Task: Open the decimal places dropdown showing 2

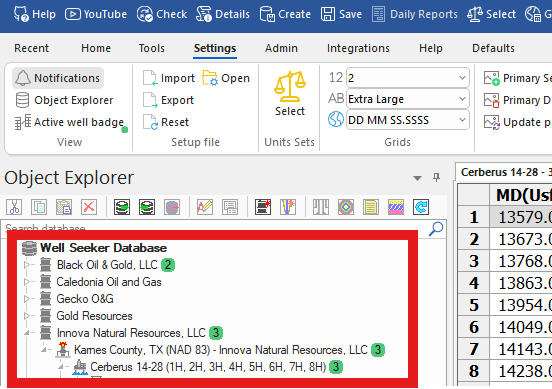Action: point(408,78)
